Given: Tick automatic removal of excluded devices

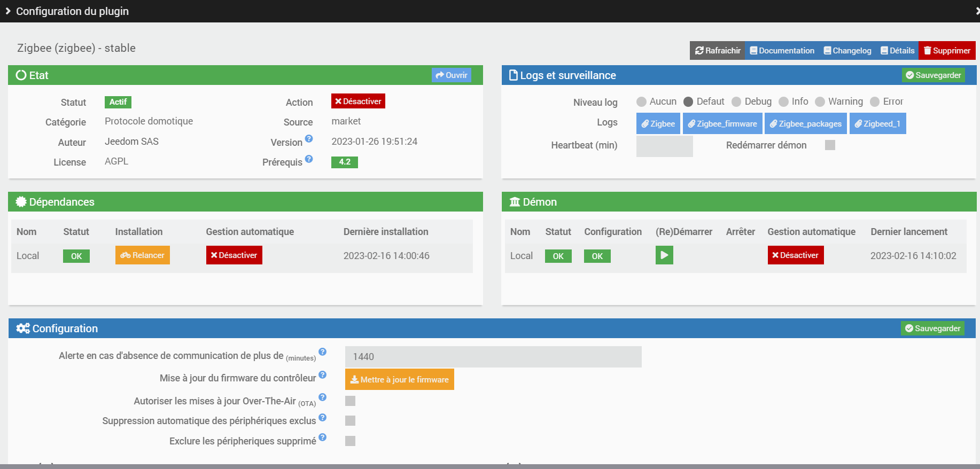Looking at the screenshot, I should 350,421.
